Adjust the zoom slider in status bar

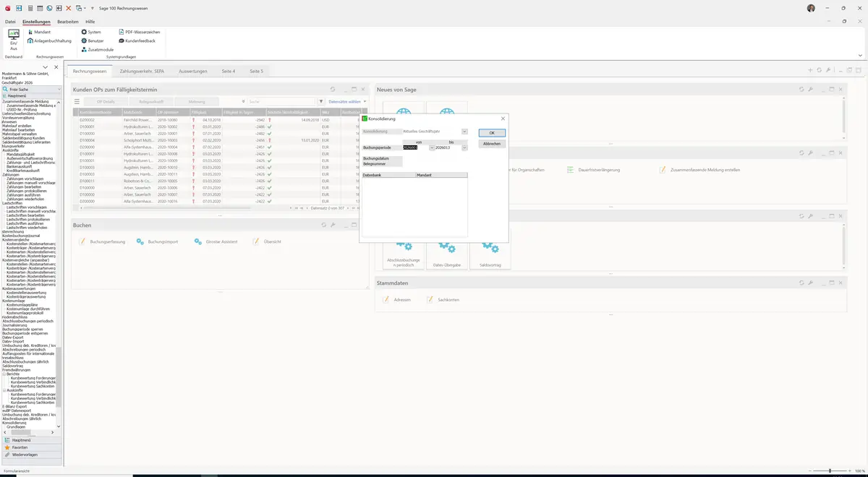click(x=830, y=470)
